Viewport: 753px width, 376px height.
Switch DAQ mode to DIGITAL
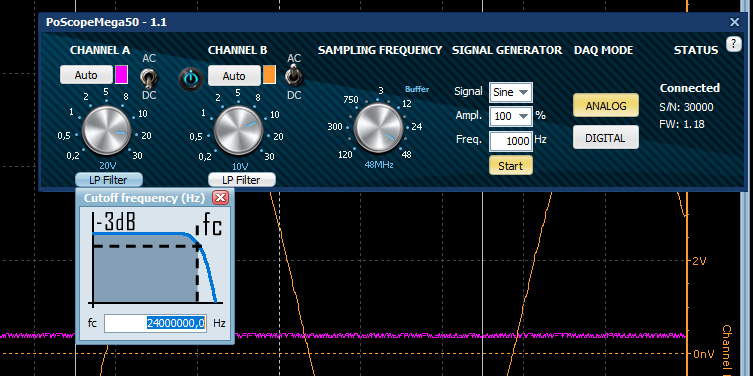[x=605, y=138]
